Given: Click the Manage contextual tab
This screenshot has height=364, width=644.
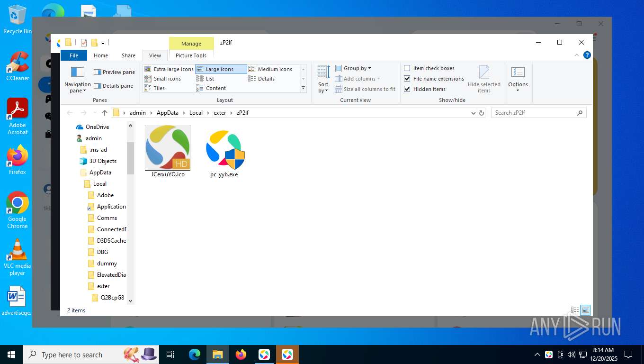Looking at the screenshot, I should coord(191,44).
